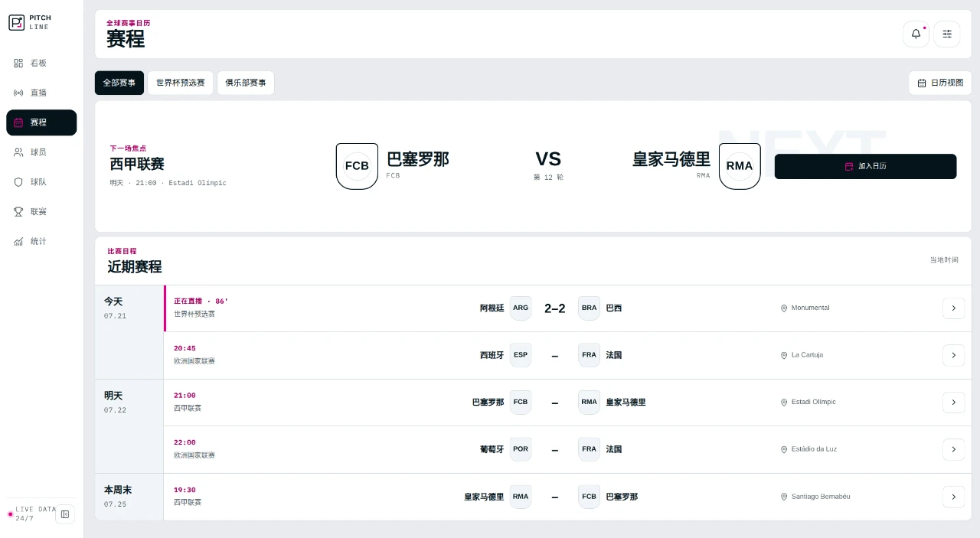The width and height of the screenshot is (980, 538).
Task: Collapse the sidebar panel icon
Action: tap(65, 514)
